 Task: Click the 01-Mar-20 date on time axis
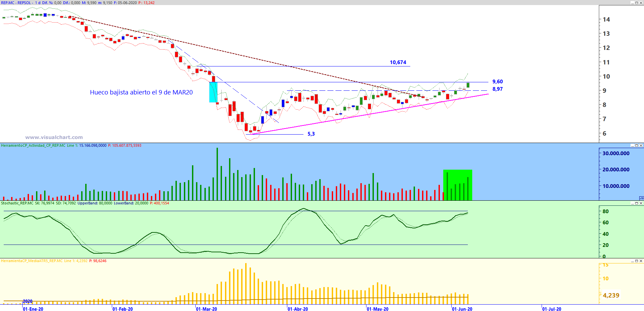(x=206, y=309)
